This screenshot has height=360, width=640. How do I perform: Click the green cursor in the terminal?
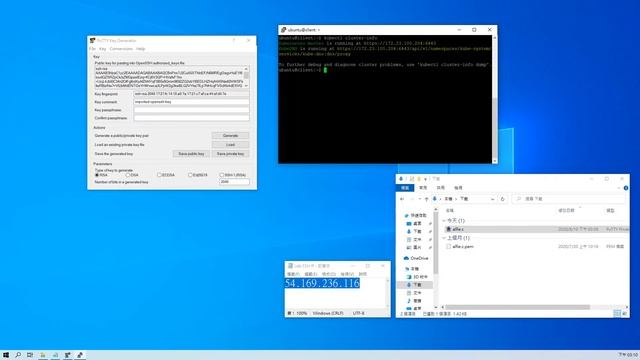click(325, 70)
